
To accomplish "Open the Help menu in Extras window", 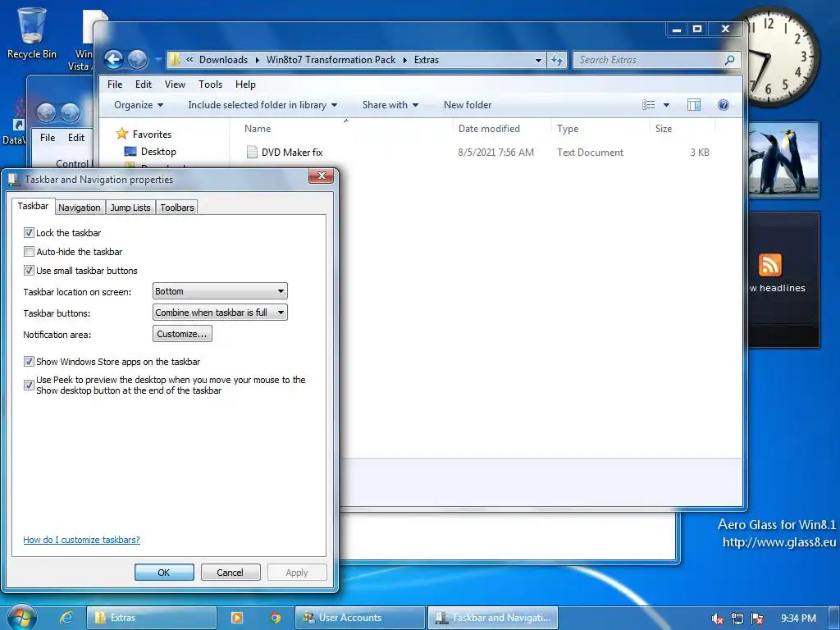I will [245, 84].
